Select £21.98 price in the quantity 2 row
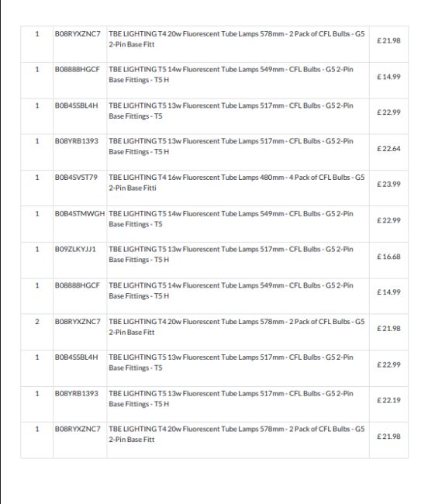The height and width of the screenshot is (504, 421). click(x=389, y=329)
